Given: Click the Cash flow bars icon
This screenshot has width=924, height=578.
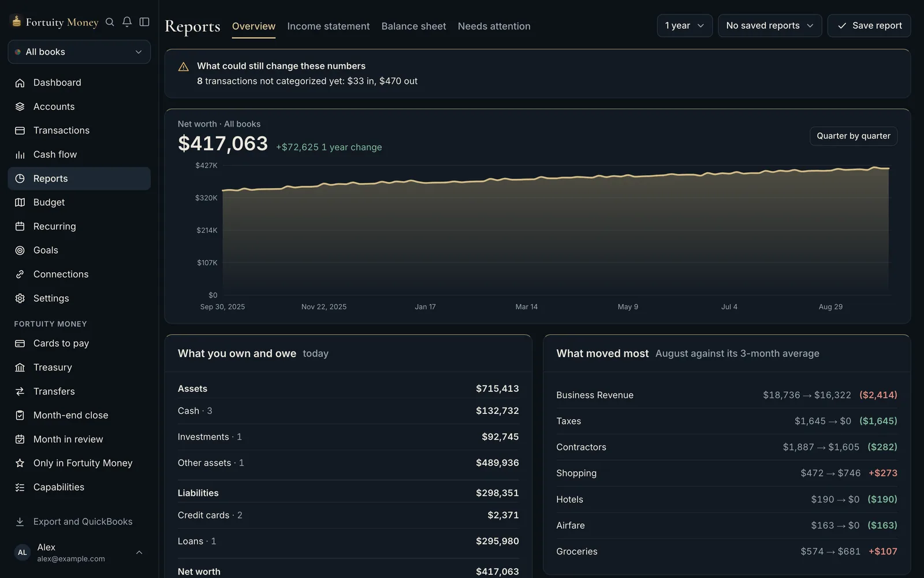Looking at the screenshot, I should pos(20,154).
